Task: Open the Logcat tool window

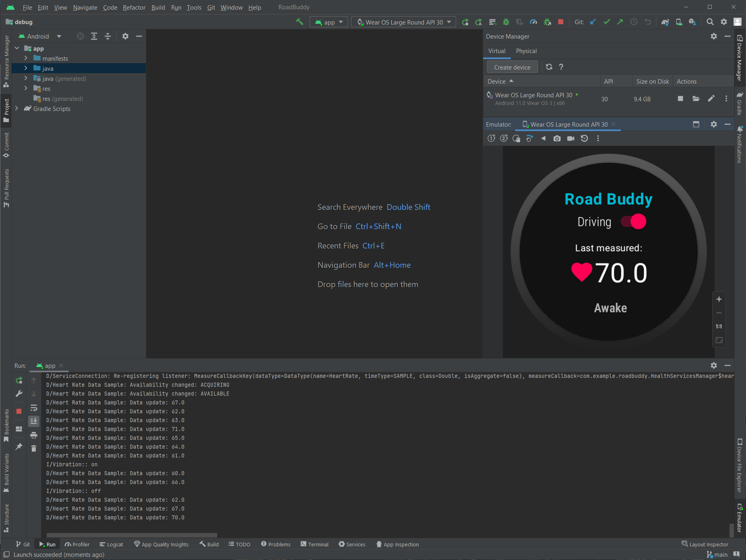Action: coord(111,544)
